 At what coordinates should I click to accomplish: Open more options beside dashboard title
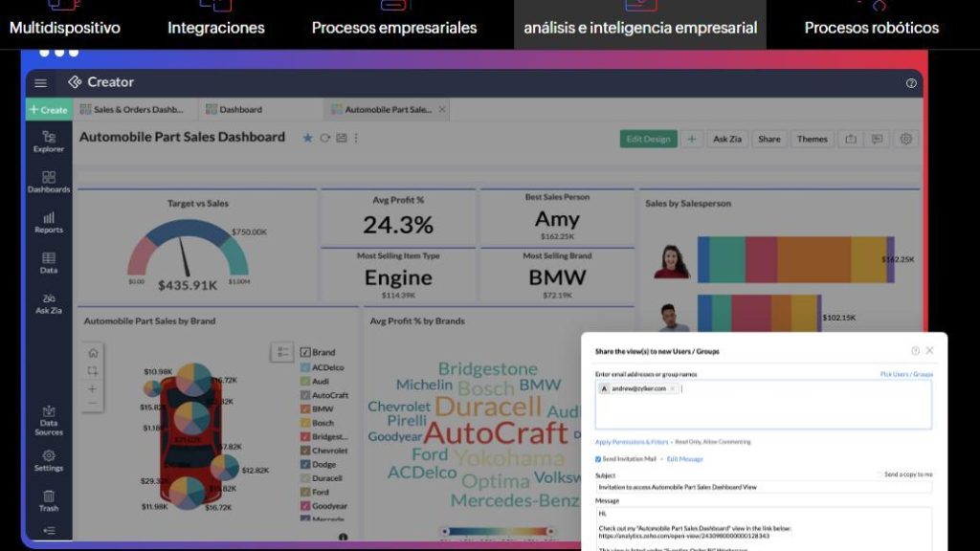coord(356,138)
